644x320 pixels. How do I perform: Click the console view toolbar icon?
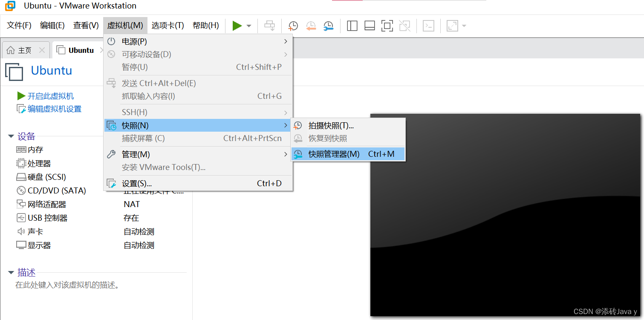428,26
